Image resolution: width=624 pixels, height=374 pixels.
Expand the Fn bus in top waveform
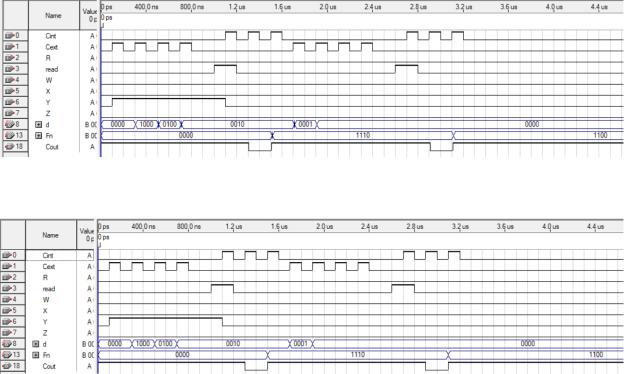[x=38, y=136]
